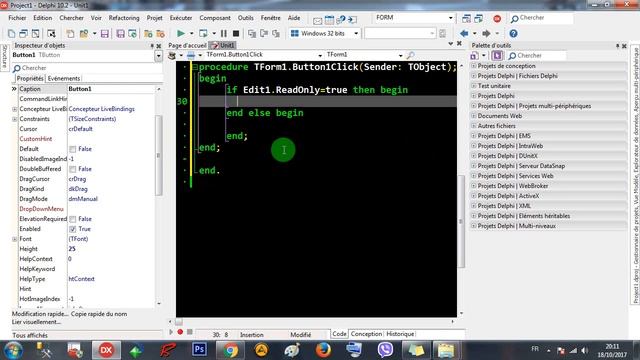Screen dimensions: 640x360
Task: Expand Documents Web palette category
Action: coord(474,116)
